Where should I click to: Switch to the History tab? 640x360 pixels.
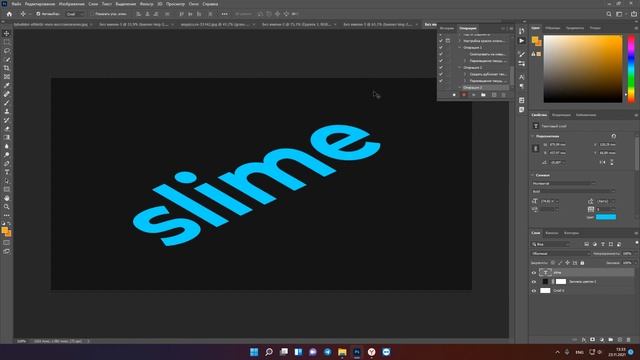tap(447, 28)
